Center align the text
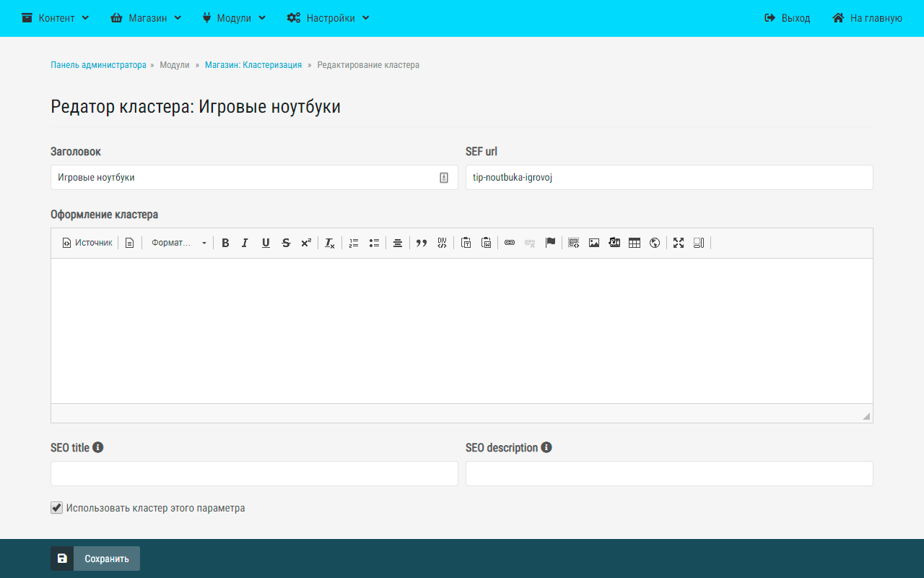Viewport: 924px width, 578px height. point(398,243)
